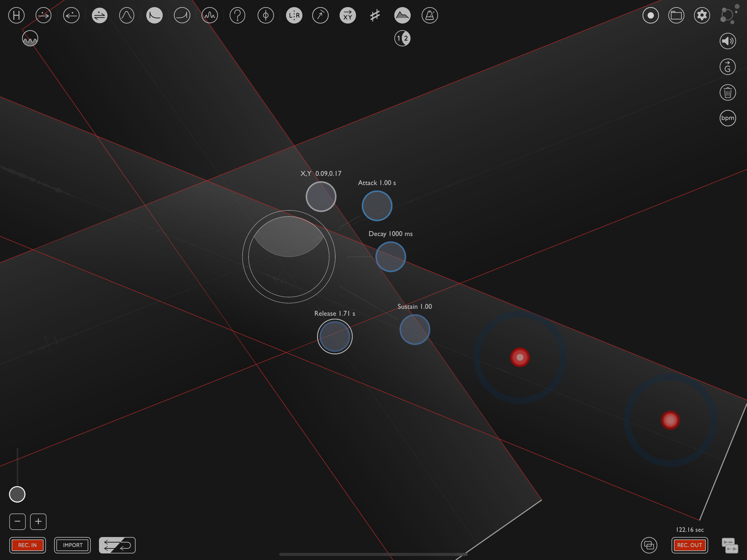Screen dimensions: 747x560
Task: Toggle the ADSR envelope display button
Action: [402, 15]
